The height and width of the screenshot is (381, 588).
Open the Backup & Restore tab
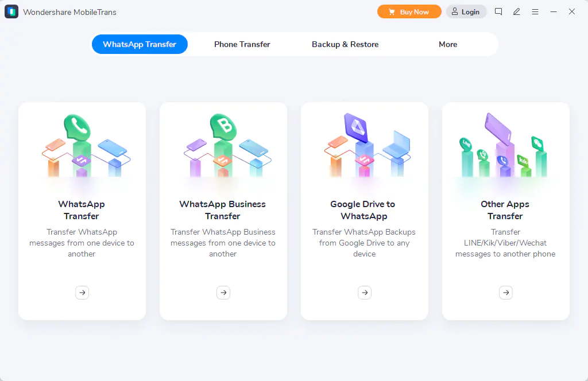coord(345,44)
